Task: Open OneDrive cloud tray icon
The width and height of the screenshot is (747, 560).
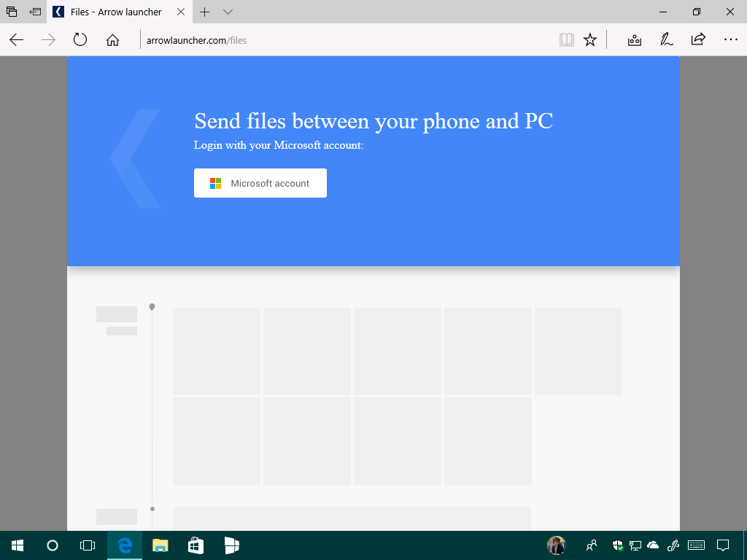Action: click(x=653, y=545)
